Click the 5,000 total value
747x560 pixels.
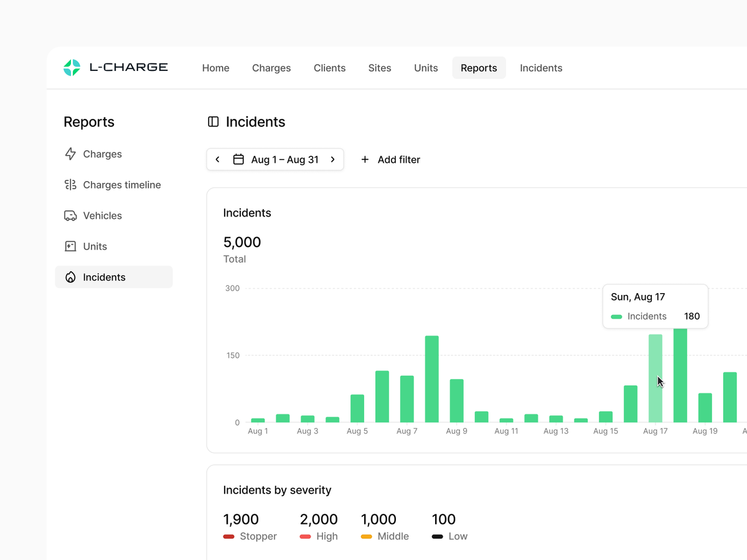tap(242, 242)
